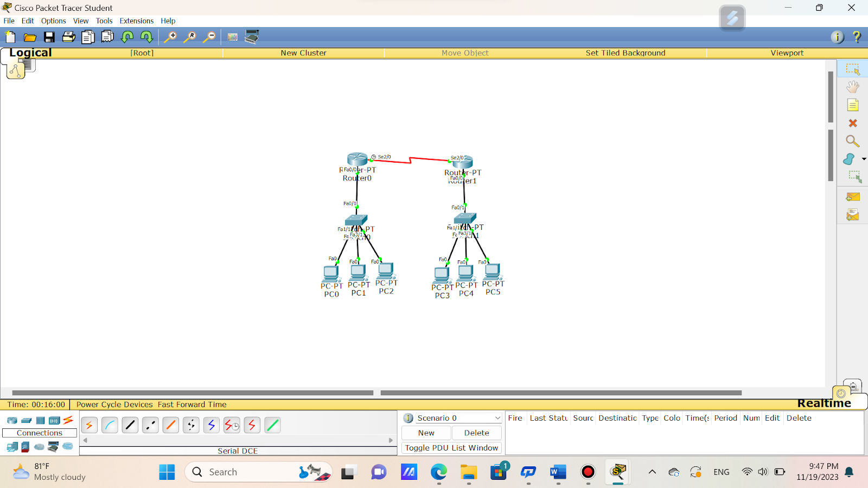The image size is (868, 488).
Task: Create a new file using the New icon
Action: pos(10,37)
